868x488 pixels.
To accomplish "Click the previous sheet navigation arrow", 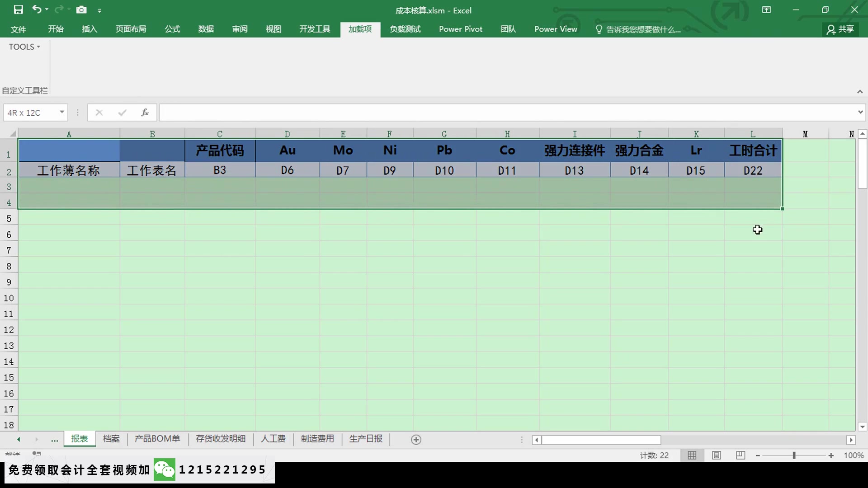I will 19,440.
